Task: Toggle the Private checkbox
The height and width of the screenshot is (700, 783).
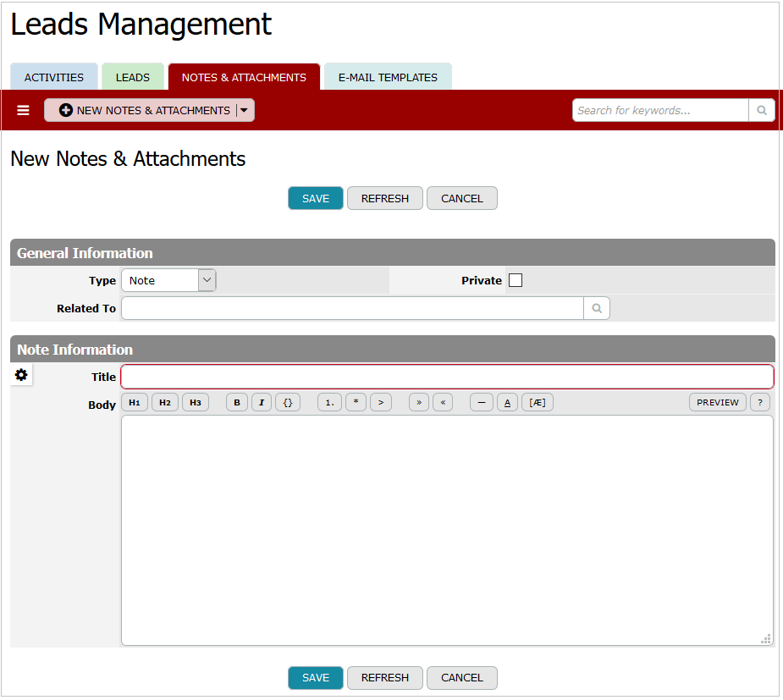Action: point(516,281)
